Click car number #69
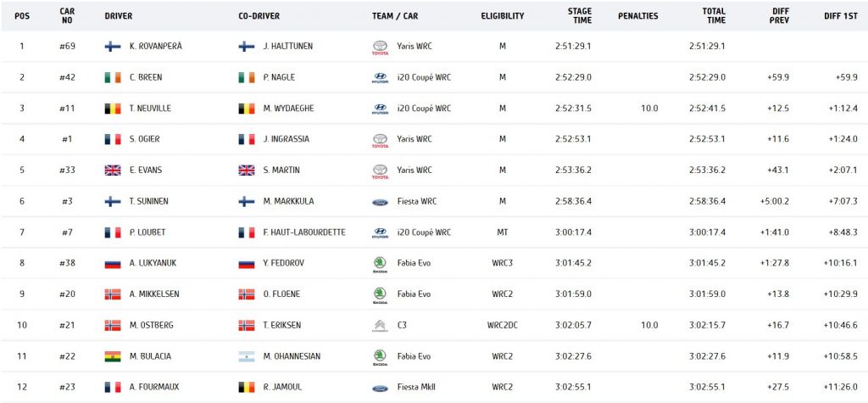Screen dimensions: 868x403 point(67,47)
